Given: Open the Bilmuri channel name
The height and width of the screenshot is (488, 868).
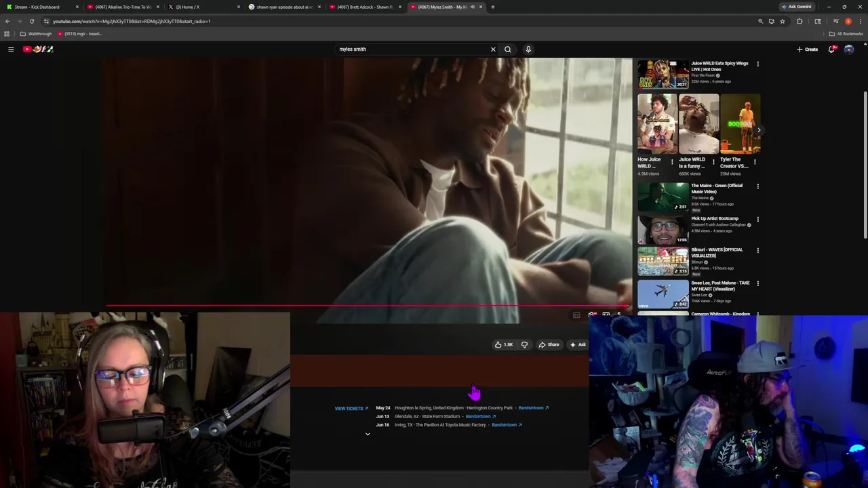Looking at the screenshot, I should pos(697,262).
